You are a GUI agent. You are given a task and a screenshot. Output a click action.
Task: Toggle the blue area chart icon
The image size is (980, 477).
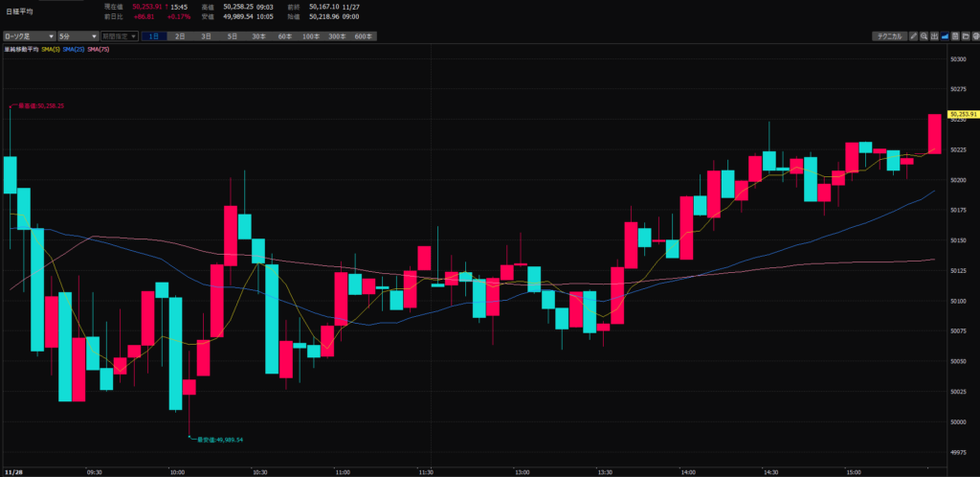point(945,36)
